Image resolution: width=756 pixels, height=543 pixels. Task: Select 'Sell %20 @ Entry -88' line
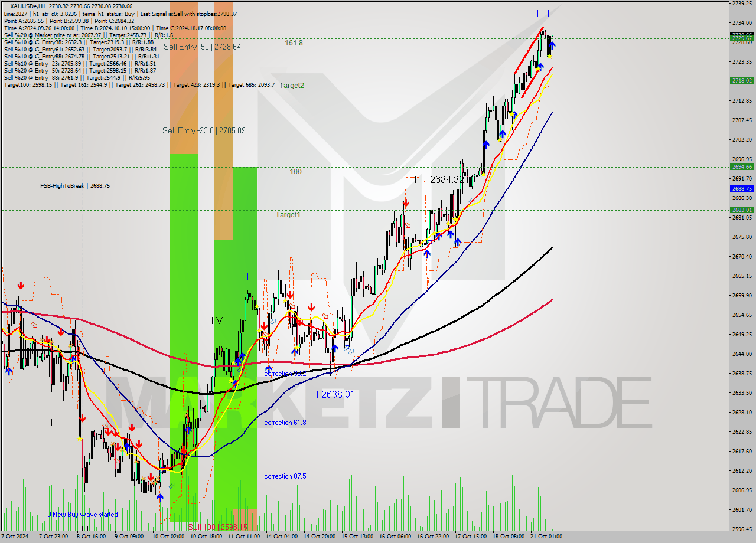[x=77, y=77]
